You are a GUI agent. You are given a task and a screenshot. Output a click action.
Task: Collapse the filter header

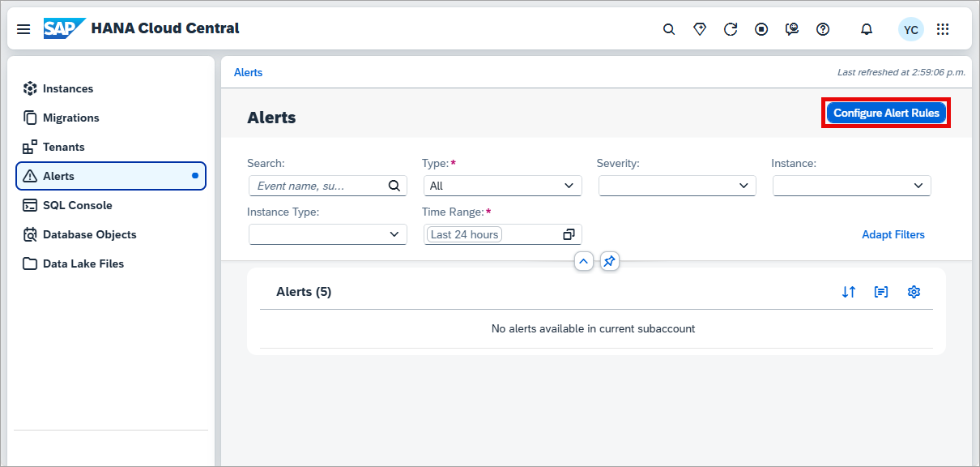click(x=584, y=261)
